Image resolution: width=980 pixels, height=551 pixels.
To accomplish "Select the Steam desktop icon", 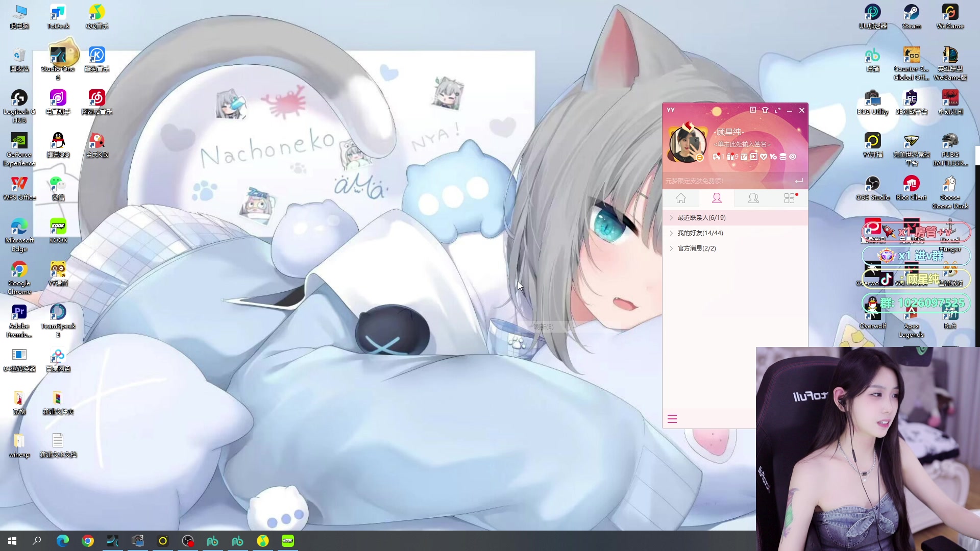I will coord(911,16).
